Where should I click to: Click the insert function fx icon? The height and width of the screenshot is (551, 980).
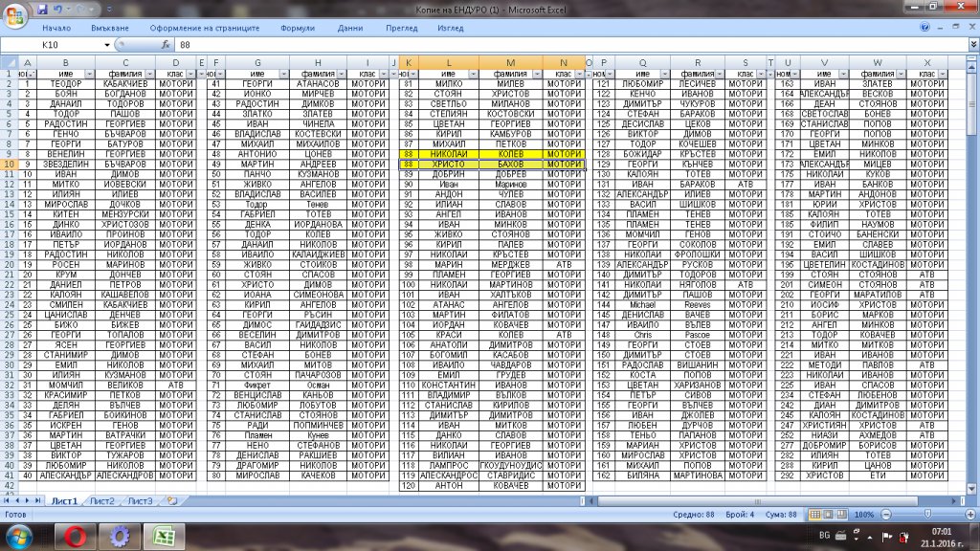[166, 45]
